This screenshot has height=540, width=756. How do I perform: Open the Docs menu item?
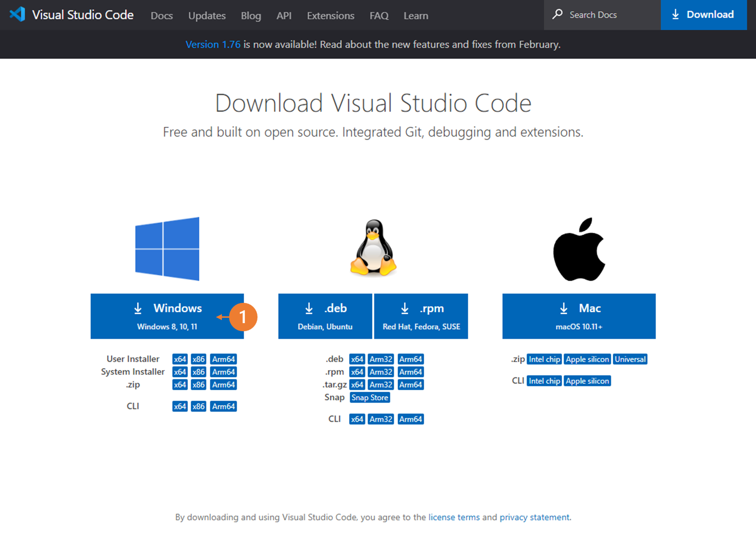161,15
